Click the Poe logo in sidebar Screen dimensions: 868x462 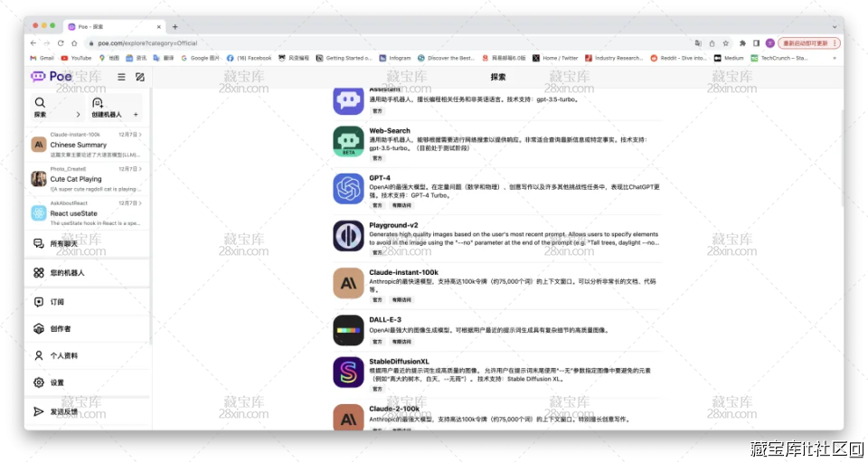[x=52, y=77]
